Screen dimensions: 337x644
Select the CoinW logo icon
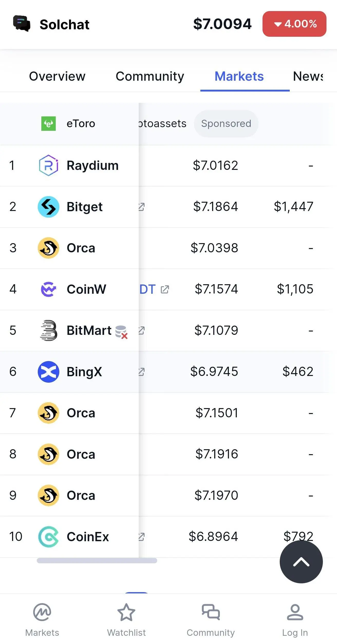point(49,289)
